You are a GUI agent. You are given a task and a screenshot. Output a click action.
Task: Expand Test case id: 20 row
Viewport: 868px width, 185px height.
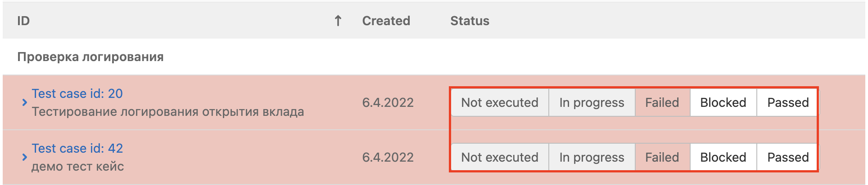coord(24,103)
